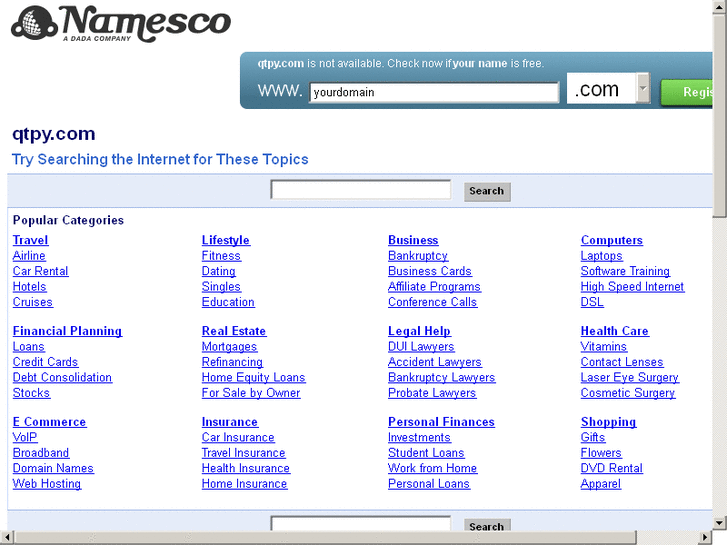Go to DUI Lawyers link
The width and height of the screenshot is (727, 545).
(x=421, y=346)
